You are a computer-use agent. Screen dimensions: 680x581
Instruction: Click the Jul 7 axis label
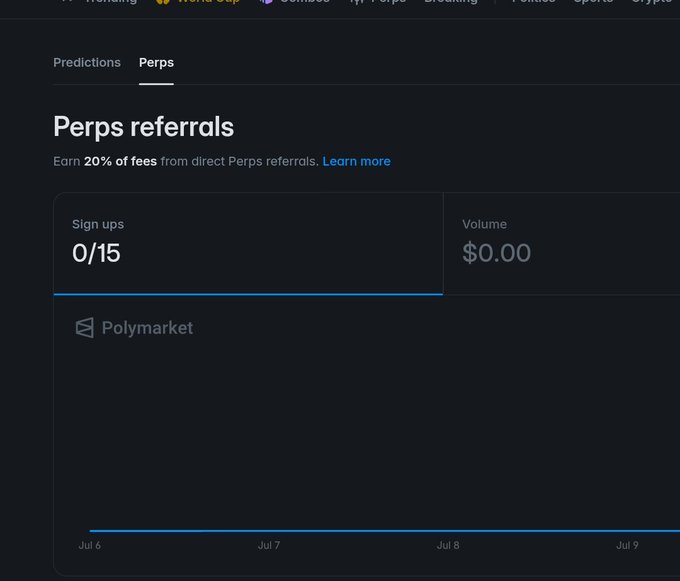pyautogui.click(x=269, y=545)
